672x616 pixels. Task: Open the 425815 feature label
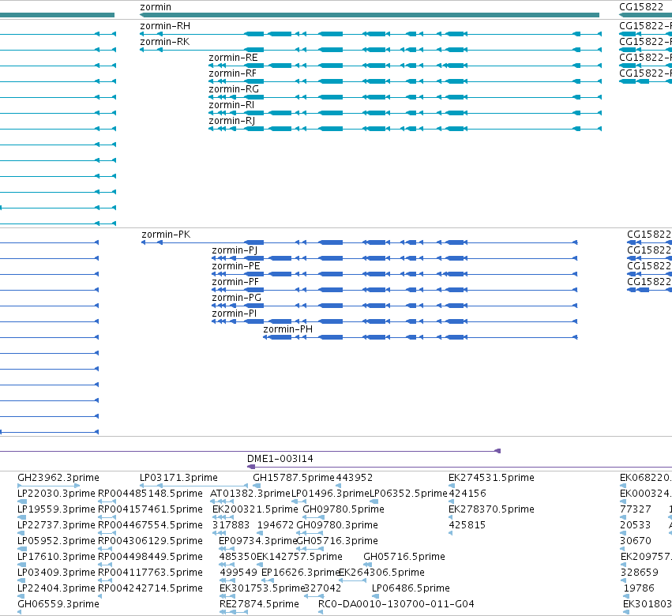coord(467,525)
